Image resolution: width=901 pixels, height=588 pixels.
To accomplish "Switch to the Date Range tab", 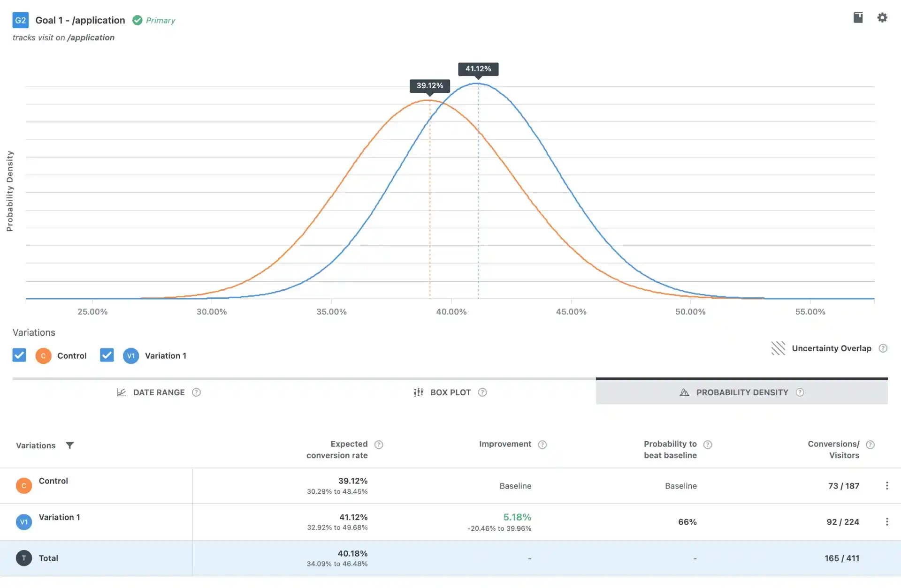I will pyautogui.click(x=159, y=392).
